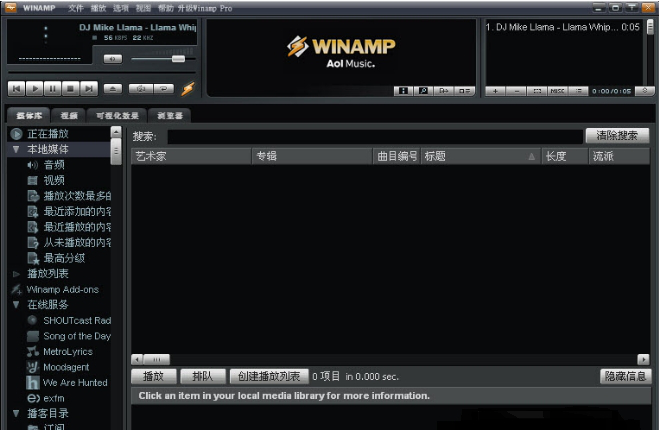The width and height of the screenshot is (659, 447).
Task: Click the 创建播放列表 button
Action: [269, 376]
